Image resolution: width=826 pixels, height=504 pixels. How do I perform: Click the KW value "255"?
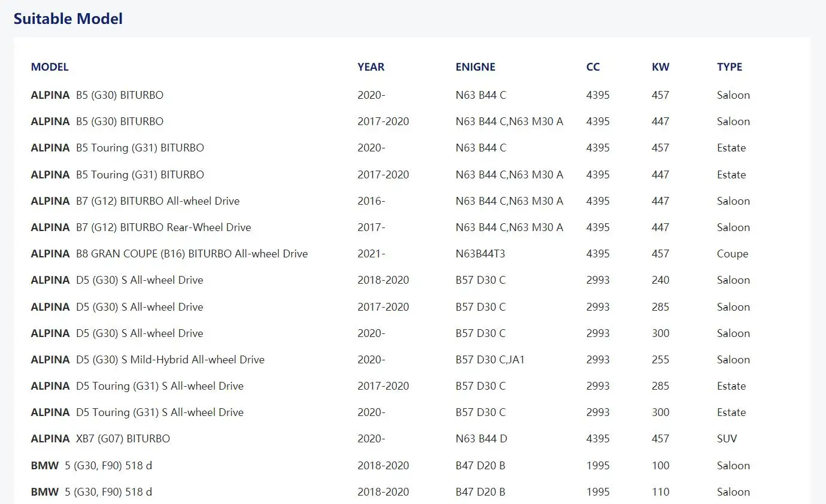coord(661,360)
